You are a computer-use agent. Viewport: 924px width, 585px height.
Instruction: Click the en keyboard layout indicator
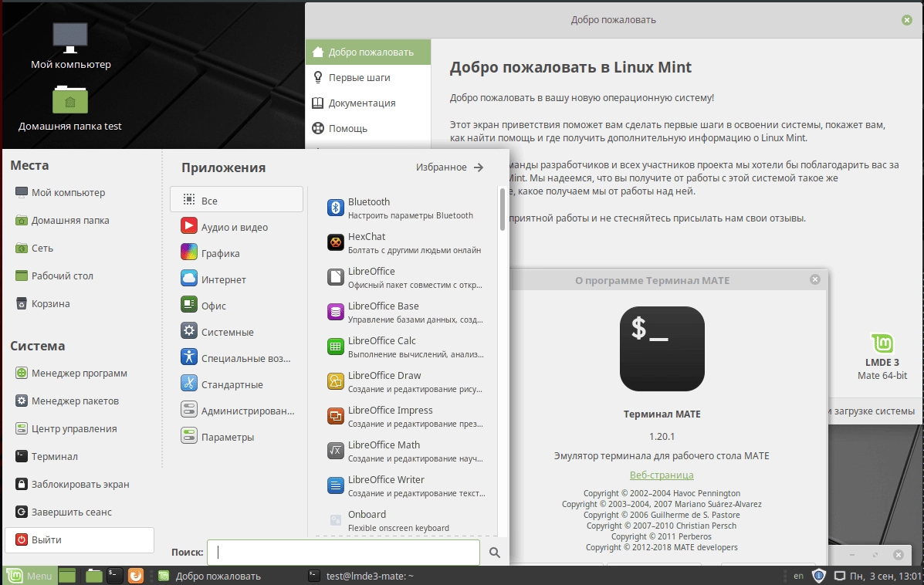click(x=798, y=576)
